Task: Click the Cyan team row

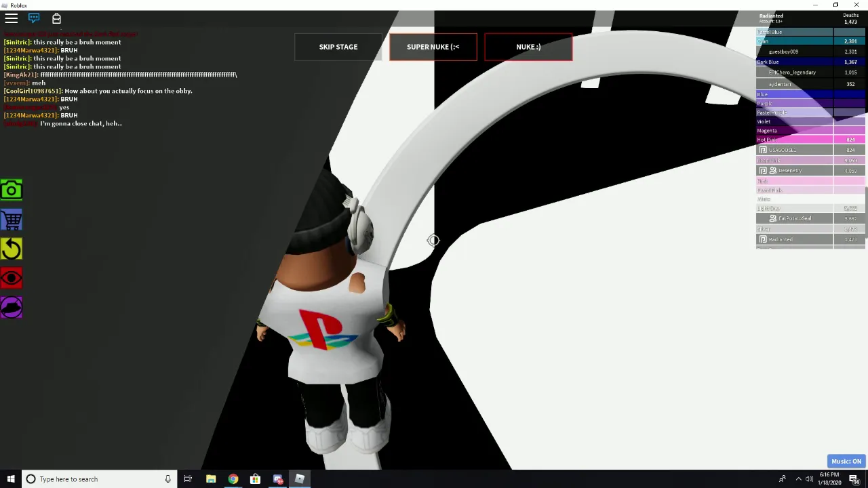Action: [811, 41]
